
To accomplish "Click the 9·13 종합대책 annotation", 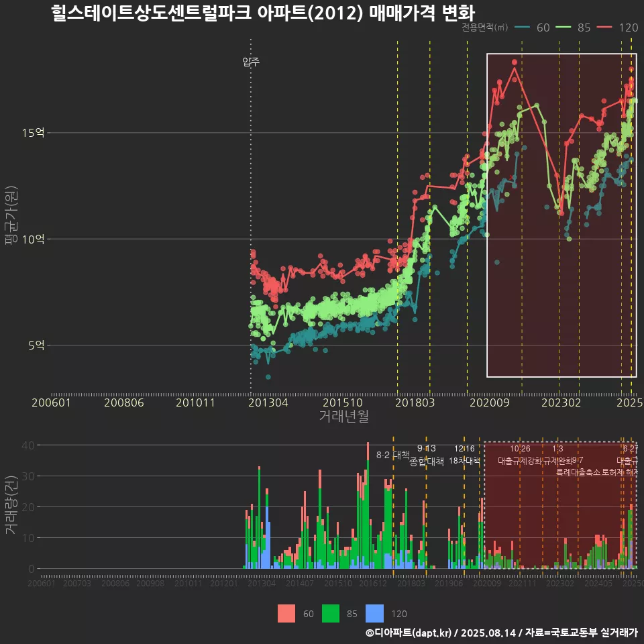I will pyautogui.click(x=427, y=455).
